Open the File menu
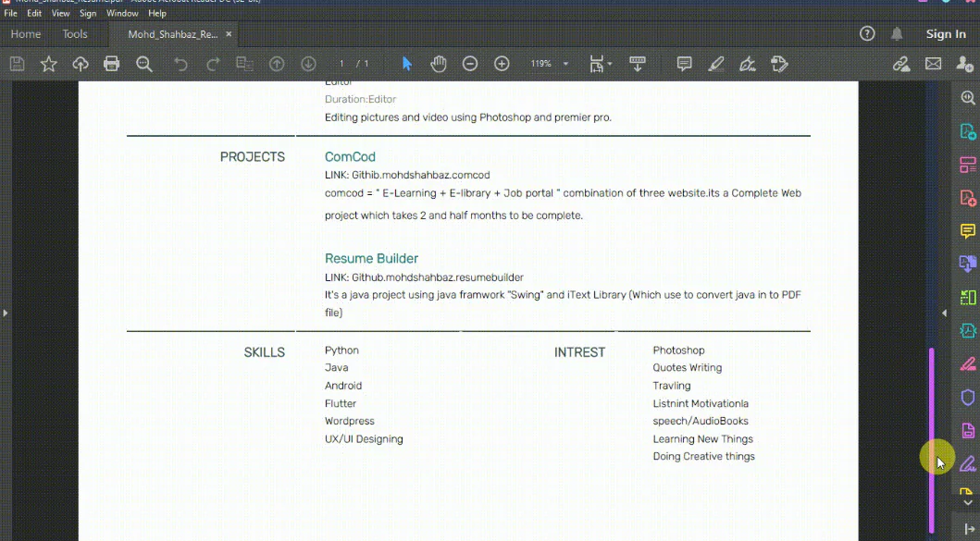The image size is (980, 541). [x=10, y=13]
